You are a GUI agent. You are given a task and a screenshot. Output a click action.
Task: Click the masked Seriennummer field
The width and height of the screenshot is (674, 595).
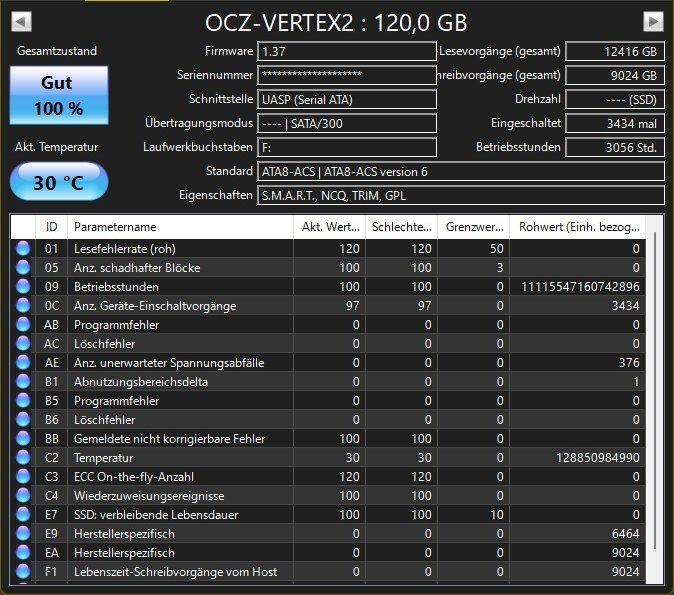click(x=347, y=75)
